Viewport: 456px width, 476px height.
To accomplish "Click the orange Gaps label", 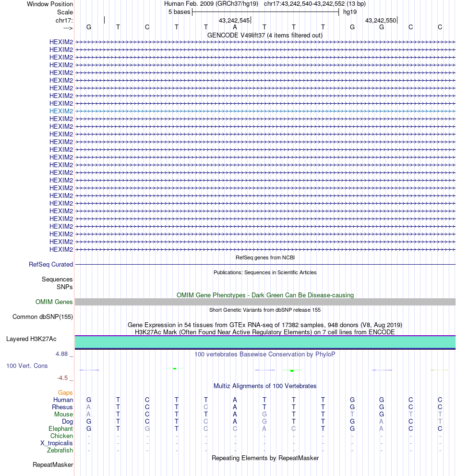I will coord(66,393).
